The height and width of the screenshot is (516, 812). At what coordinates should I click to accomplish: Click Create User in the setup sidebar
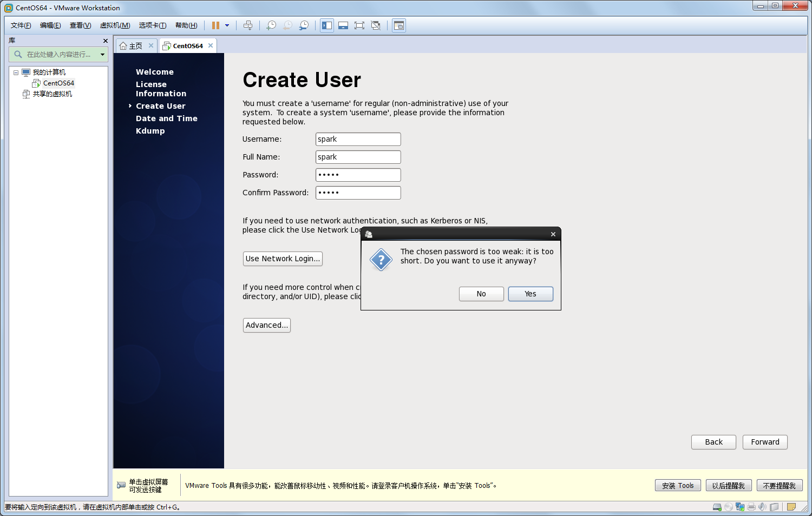pos(161,106)
